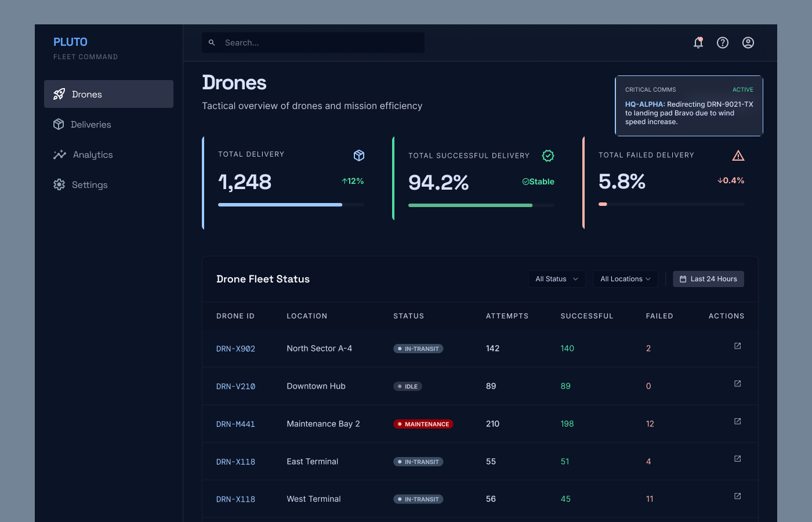Click the Stable trend indicator
The width and height of the screenshot is (812, 522).
pyautogui.click(x=538, y=182)
